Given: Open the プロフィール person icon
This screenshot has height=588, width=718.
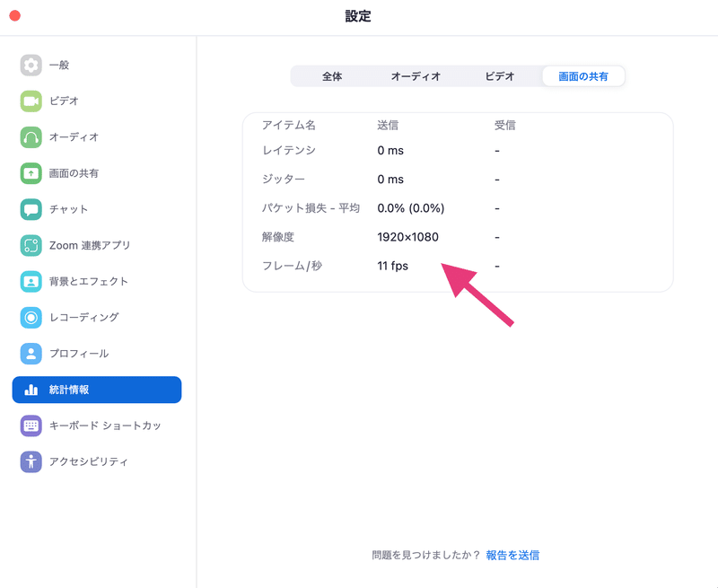Looking at the screenshot, I should (x=31, y=354).
